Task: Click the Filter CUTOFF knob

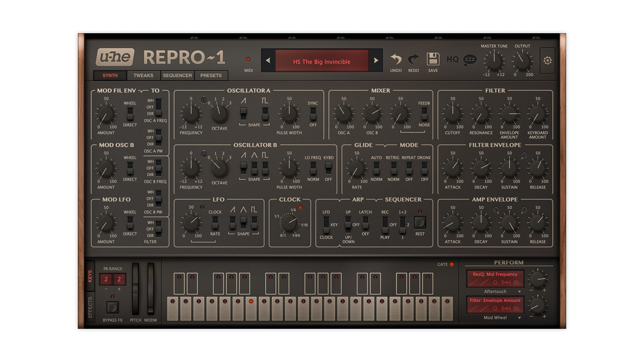Action: (x=452, y=114)
